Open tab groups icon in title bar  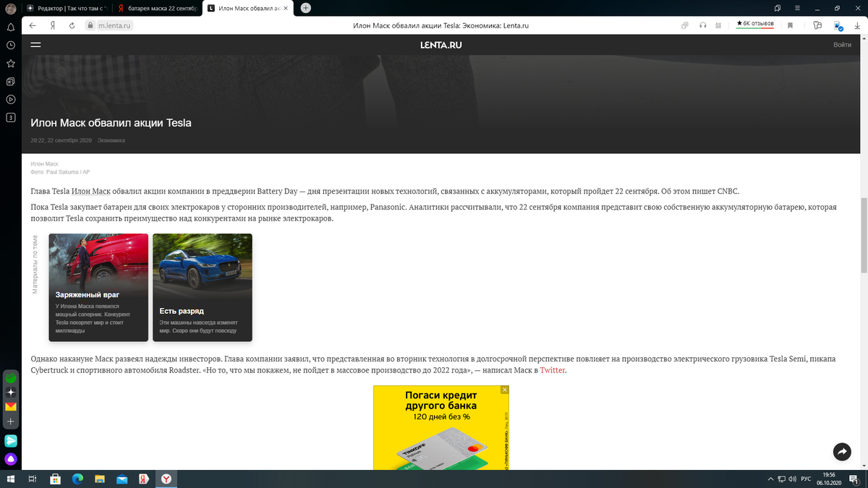click(x=778, y=8)
